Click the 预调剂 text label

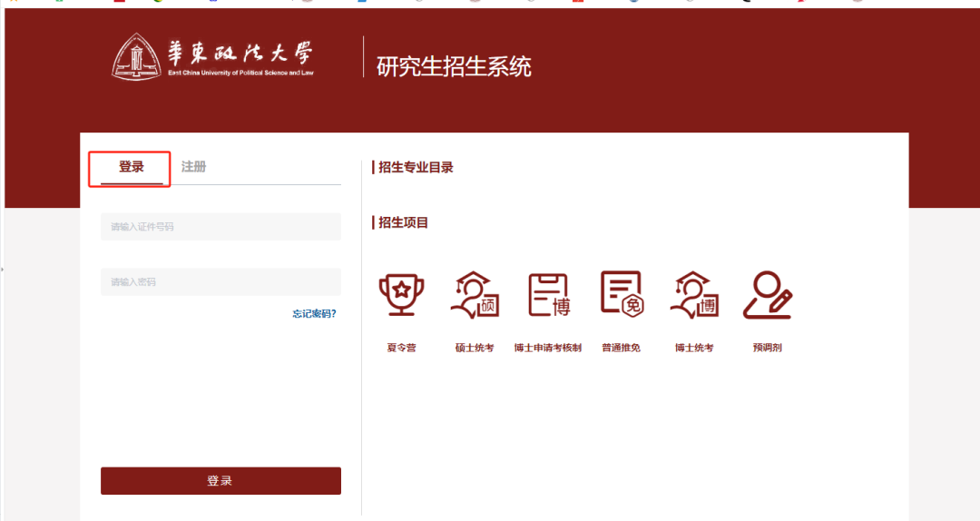(768, 348)
